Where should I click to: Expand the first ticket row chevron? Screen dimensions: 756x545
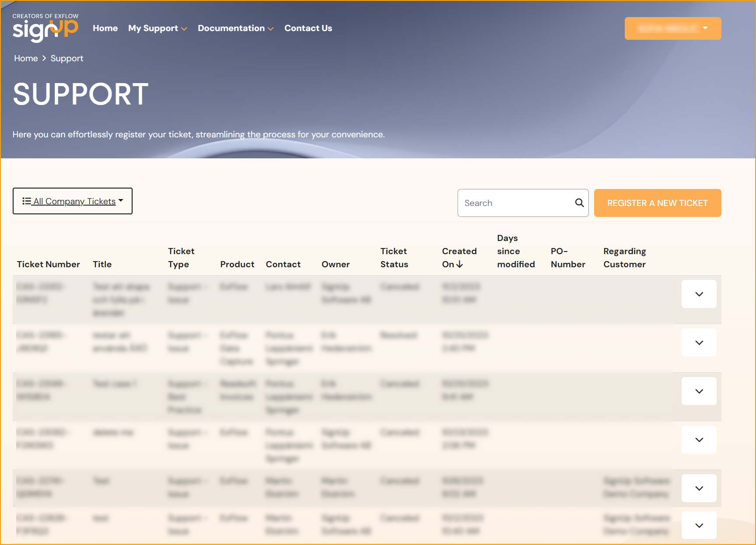[699, 294]
